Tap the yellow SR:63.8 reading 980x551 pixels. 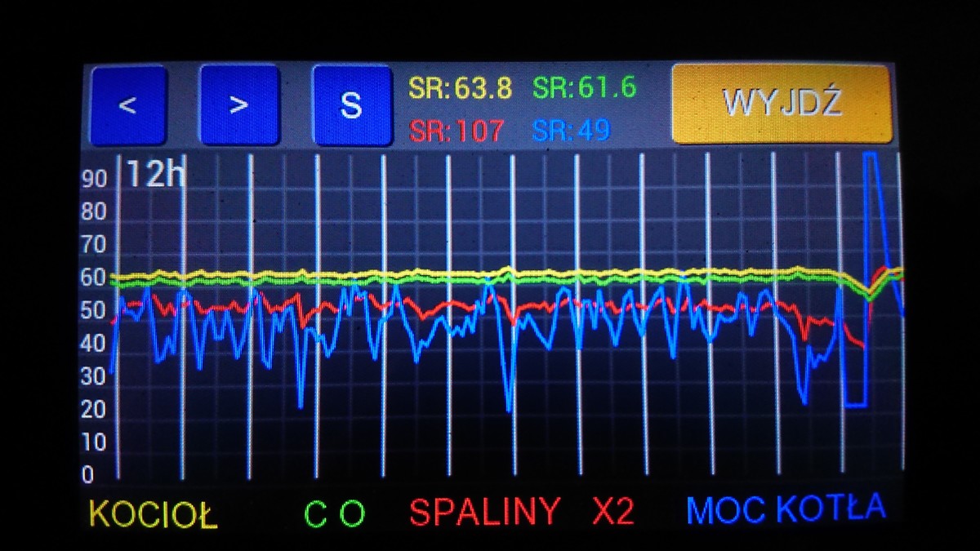click(x=461, y=88)
